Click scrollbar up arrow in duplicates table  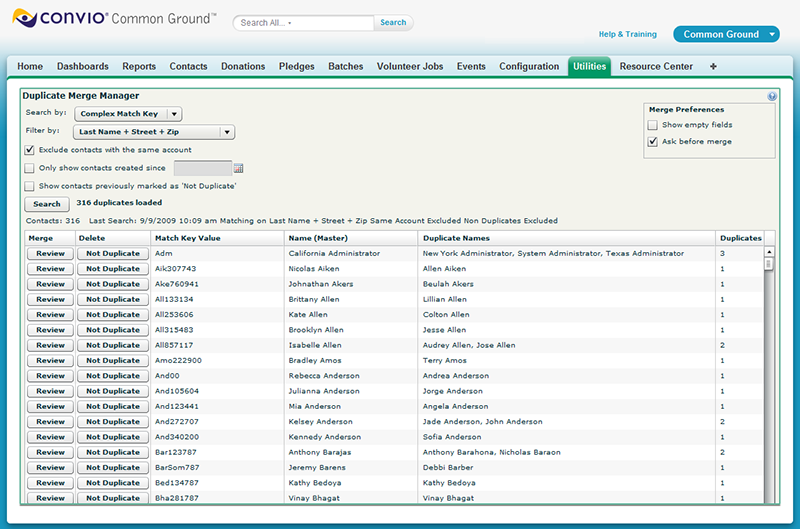(769, 252)
